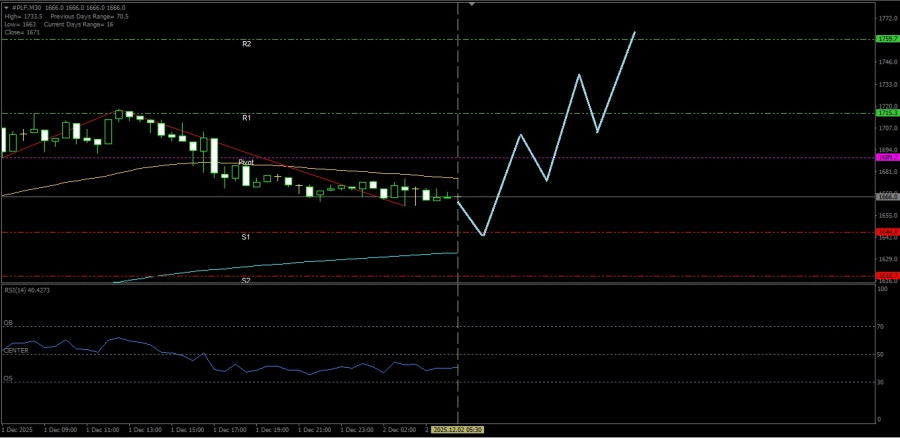
Task: Click the vertical dashed line in the chart
Action: click(x=458, y=120)
